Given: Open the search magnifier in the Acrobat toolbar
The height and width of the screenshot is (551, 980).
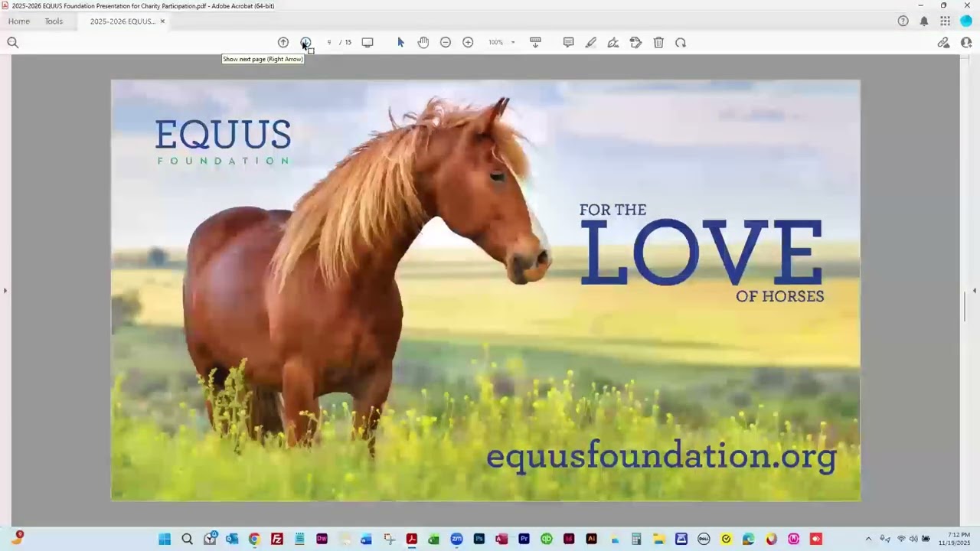Looking at the screenshot, I should 13,42.
